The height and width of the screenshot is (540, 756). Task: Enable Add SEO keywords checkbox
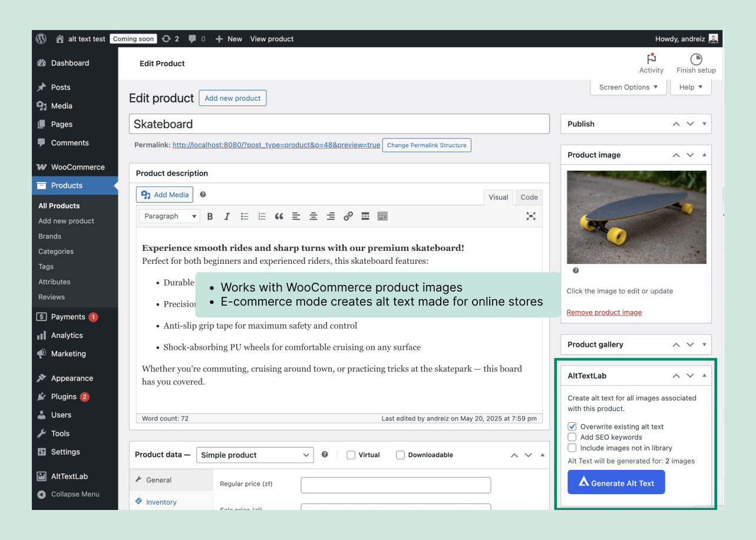(x=572, y=437)
